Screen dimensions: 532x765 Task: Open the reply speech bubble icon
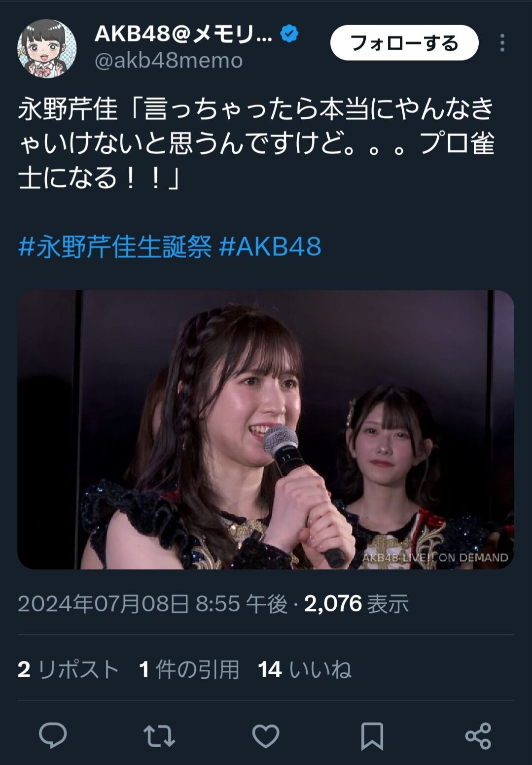coord(53,735)
